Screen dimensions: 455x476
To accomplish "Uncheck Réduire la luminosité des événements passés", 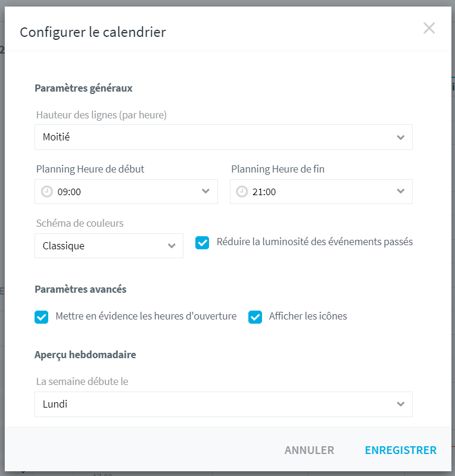I will (x=202, y=243).
